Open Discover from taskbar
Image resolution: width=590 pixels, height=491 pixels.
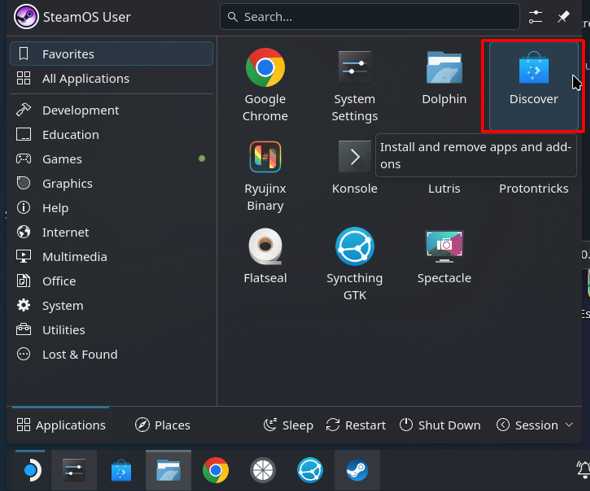[121, 470]
